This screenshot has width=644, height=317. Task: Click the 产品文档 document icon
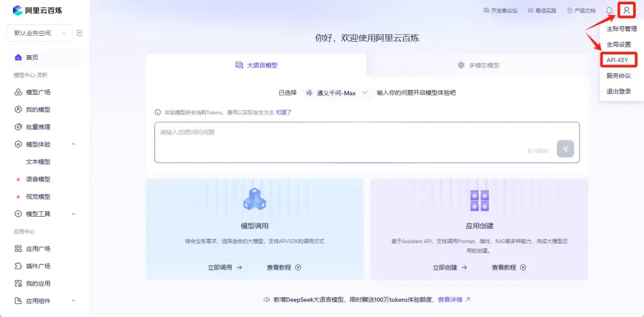tap(569, 11)
